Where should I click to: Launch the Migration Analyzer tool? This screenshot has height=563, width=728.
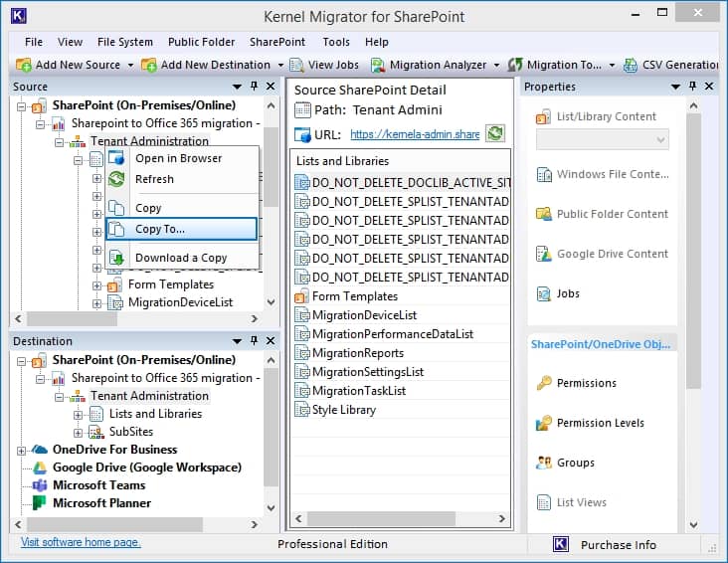[x=429, y=65]
